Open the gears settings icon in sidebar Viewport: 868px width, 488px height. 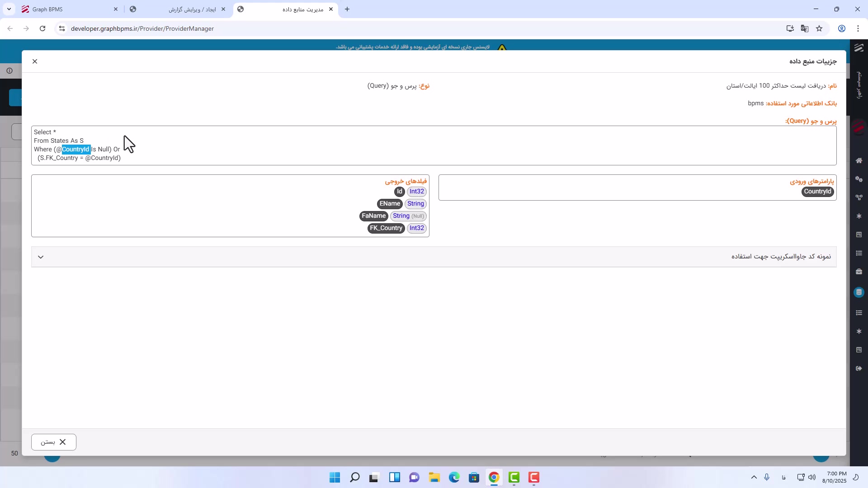point(859,179)
